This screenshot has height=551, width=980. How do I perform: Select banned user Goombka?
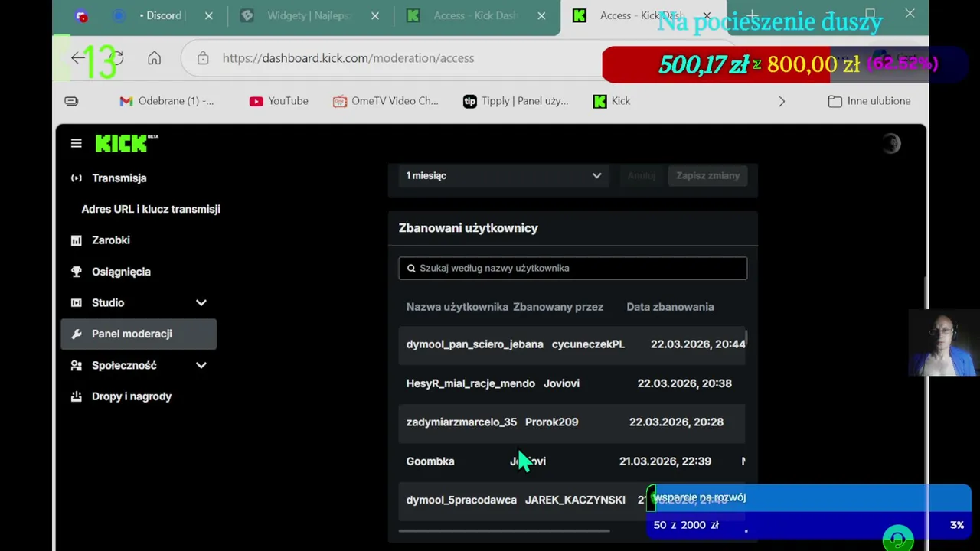[430, 461]
